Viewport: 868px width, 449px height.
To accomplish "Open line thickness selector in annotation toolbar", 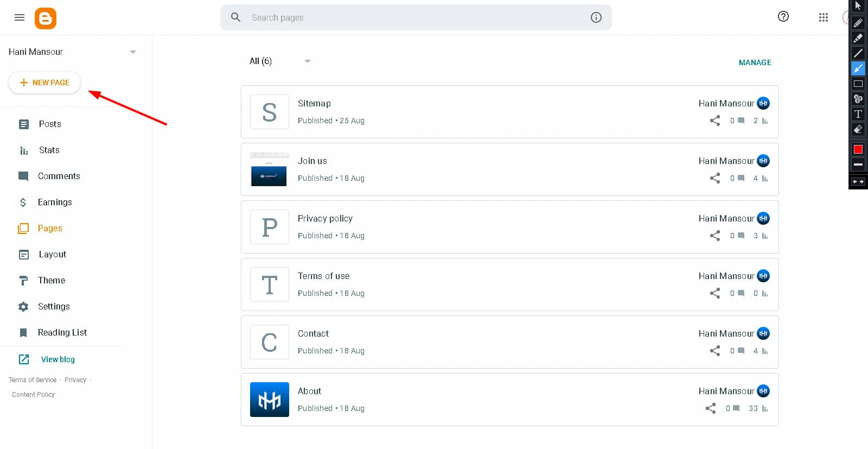I will [x=858, y=165].
